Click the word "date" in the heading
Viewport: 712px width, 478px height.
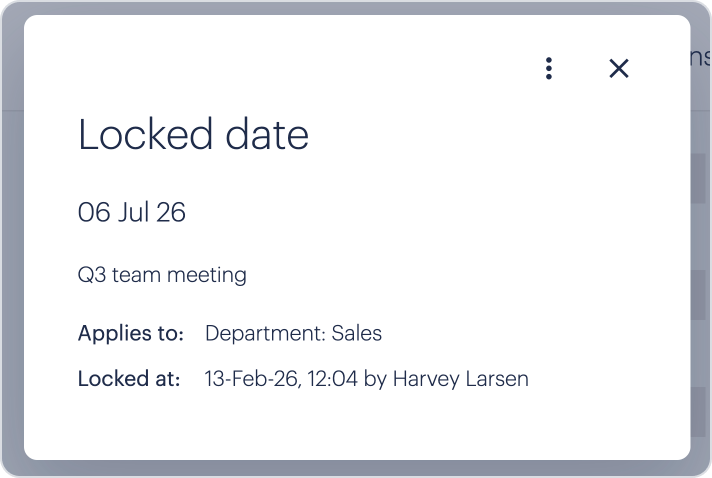268,135
